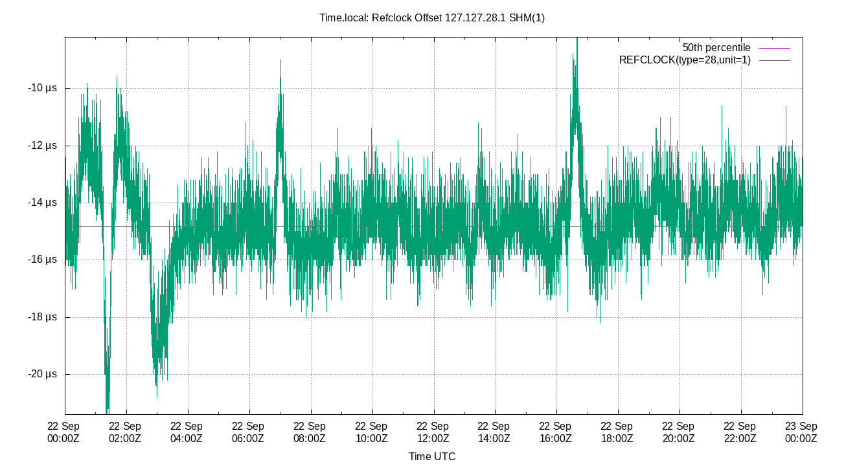
Task: Click the 22 Sep 18:00Z x-axis label
Action: 617,432
